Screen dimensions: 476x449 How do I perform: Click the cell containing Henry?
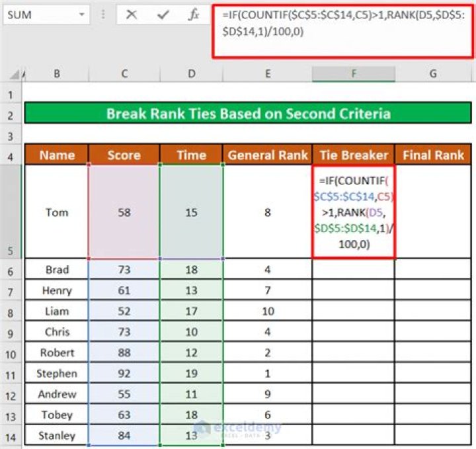point(57,290)
